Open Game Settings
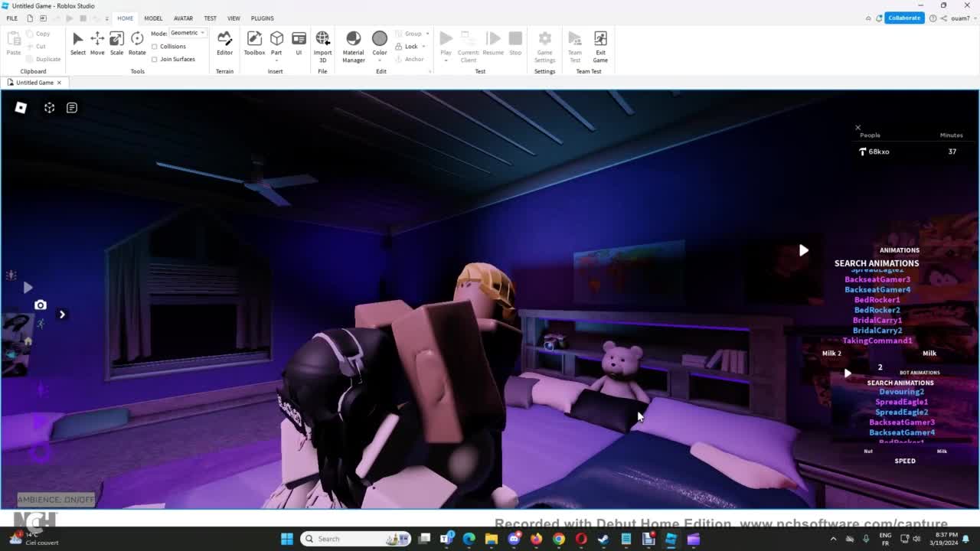This screenshot has width=980, height=551. [x=544, y=43]
